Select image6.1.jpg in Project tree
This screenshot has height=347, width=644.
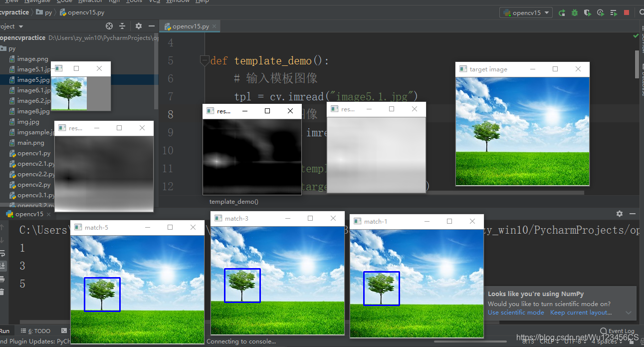[30, 90]
